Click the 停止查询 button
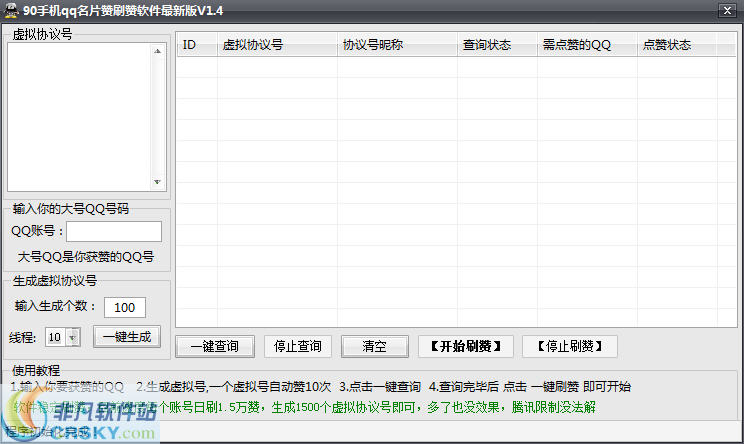The height and width of the screenshot is (444, 744). [x=298, y=346]
